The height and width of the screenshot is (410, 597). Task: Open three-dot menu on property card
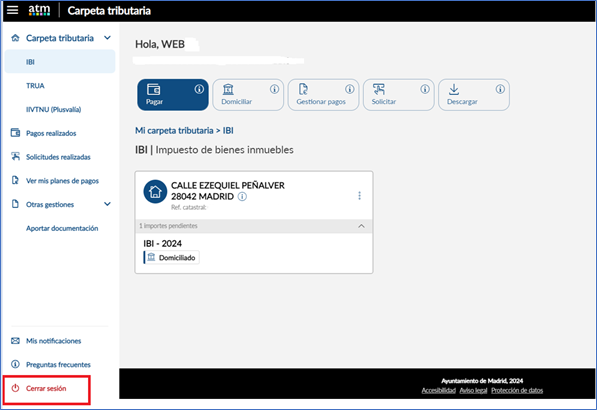point(359,195)
